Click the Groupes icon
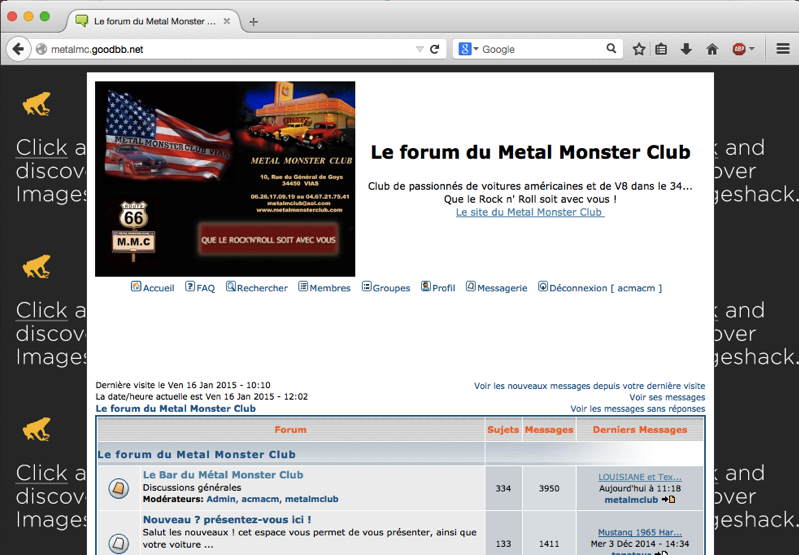This screenshot has height=555, width=799. click(367, 286)
